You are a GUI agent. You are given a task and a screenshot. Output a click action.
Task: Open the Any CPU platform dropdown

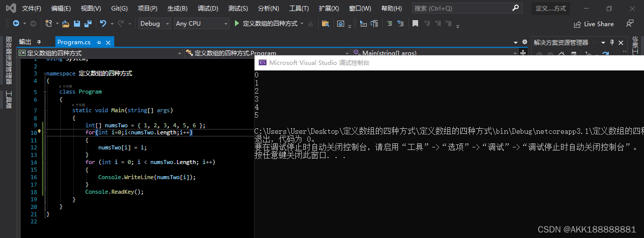click(201, 24)
